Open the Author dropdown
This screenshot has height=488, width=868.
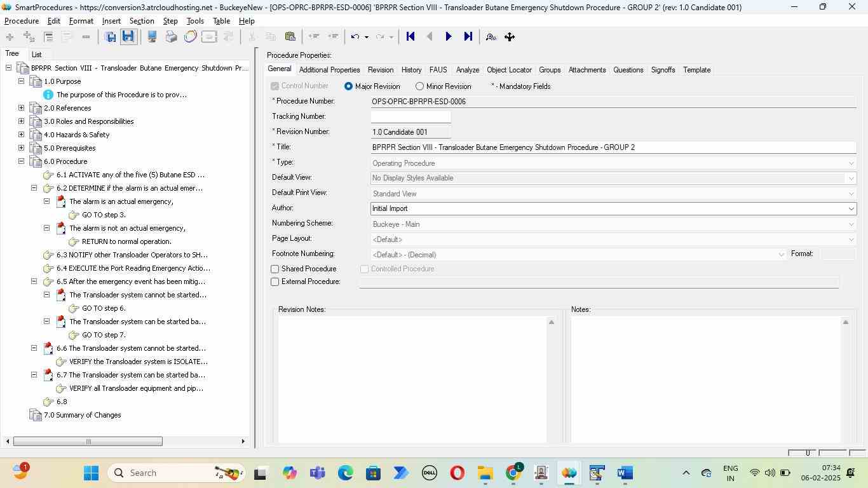(x=851, y=208)
